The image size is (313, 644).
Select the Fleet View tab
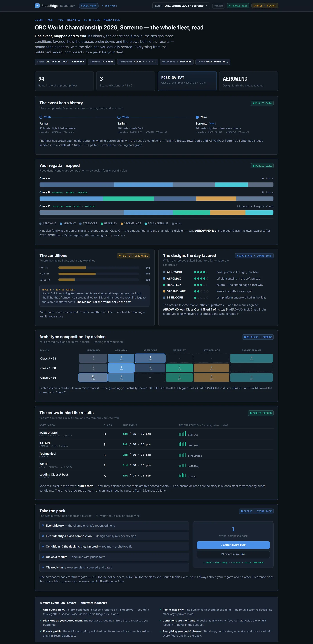pos(89,5)
